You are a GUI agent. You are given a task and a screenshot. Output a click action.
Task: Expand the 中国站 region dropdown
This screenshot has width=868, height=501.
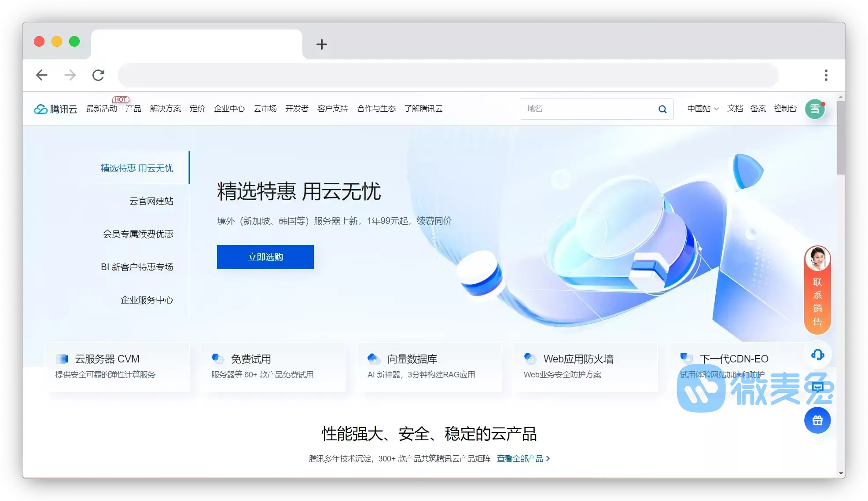[x=703, y=109]
